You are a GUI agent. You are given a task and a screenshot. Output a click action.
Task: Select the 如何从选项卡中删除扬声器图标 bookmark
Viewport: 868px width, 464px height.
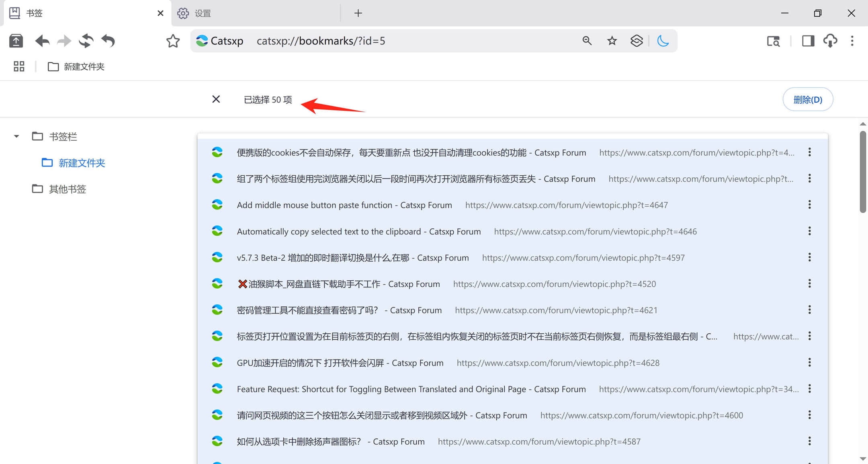click(331, 442)
